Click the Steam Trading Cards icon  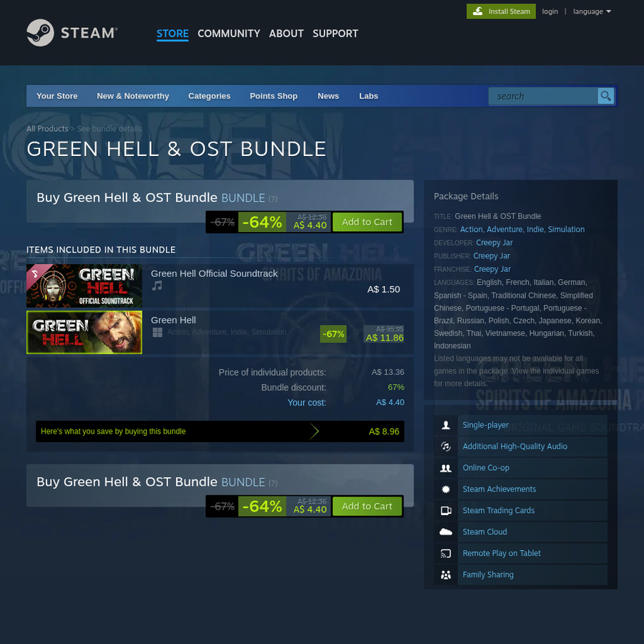[x=446, y=510]
